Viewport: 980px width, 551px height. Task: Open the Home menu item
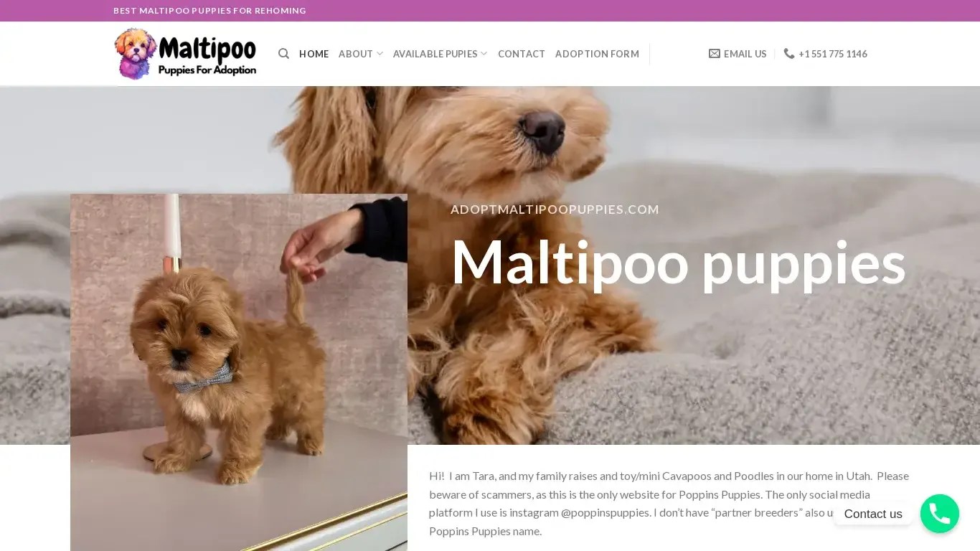pos(314,54)
